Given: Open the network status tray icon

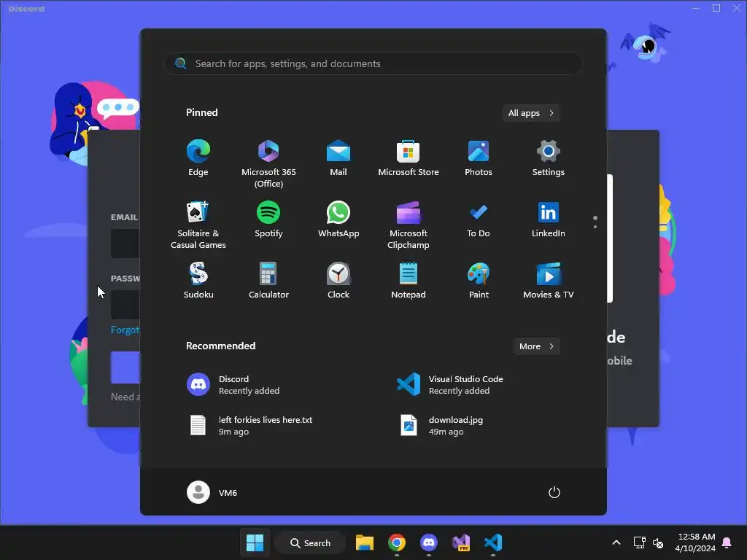Looking at the screenshot, I should point(639,542).
